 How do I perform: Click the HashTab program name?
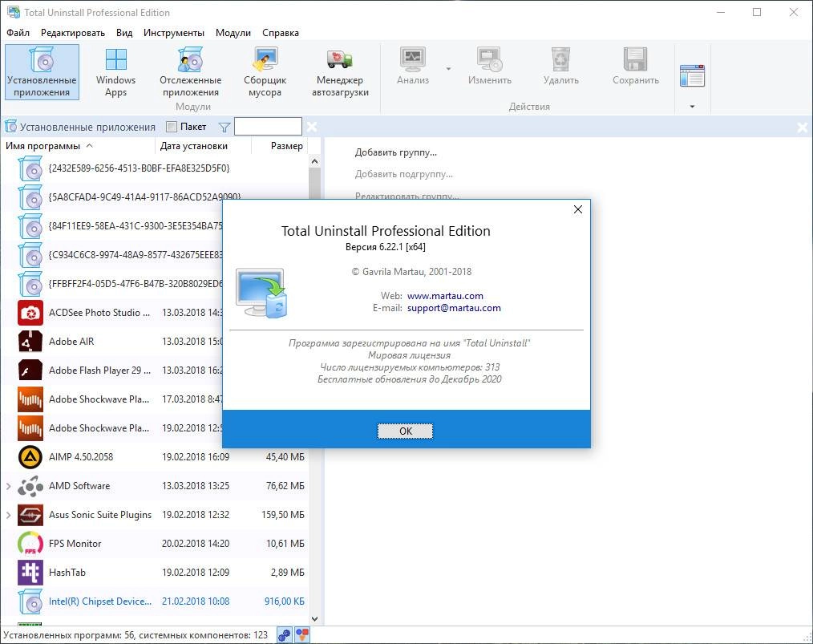[67, 573]
